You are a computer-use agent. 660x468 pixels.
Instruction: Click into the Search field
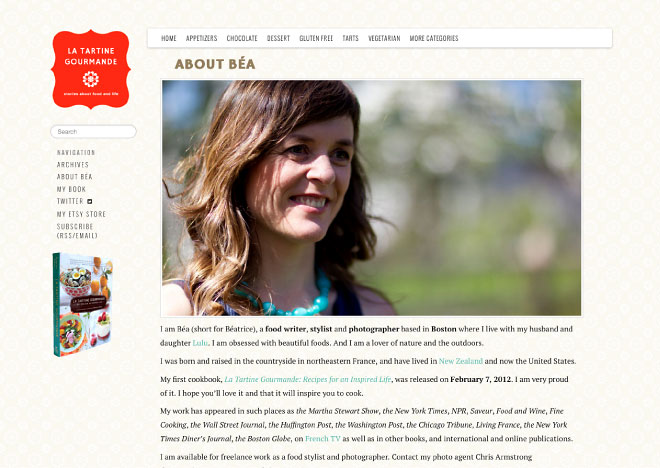[93, 131]
